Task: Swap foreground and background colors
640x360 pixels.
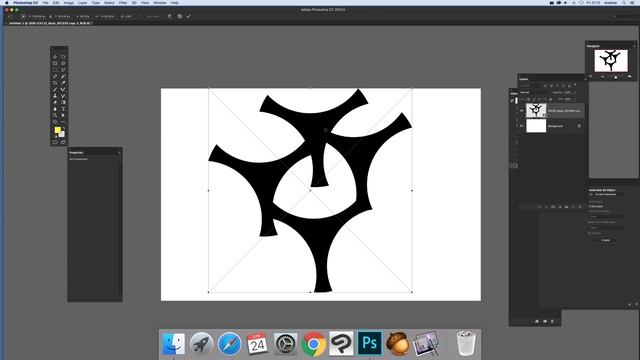Action: 64,128
